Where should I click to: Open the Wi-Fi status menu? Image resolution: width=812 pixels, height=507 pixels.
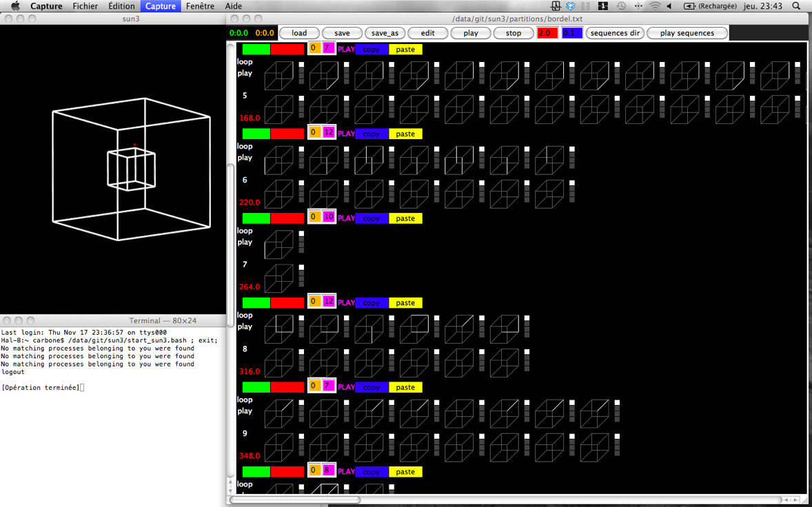point(655,6)
